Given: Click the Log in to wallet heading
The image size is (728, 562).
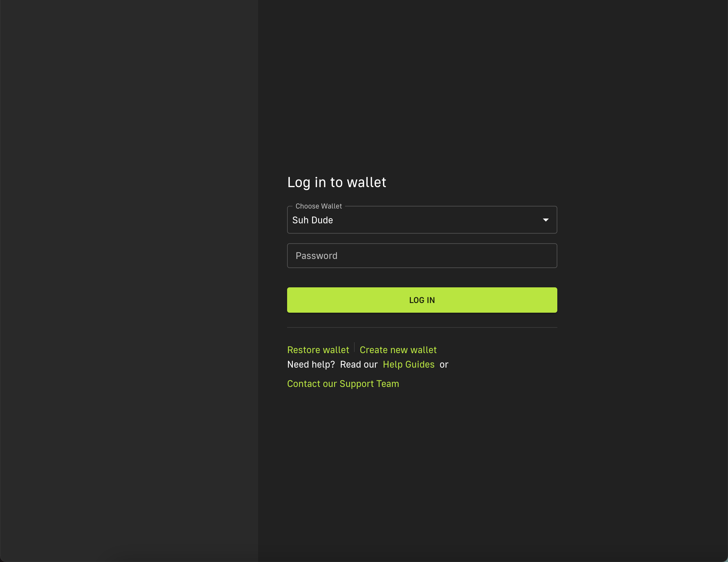Looking at the screenshot, I should coord(337,182).
